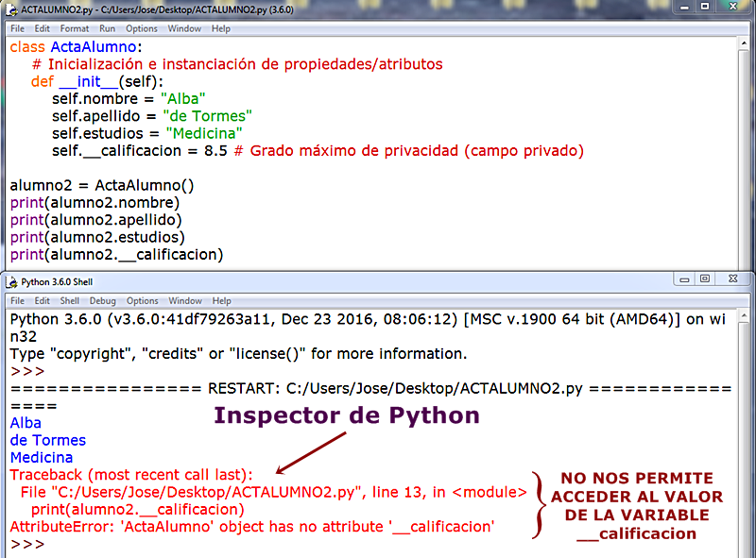Click 'print(alumno2.apellido)' line
Image resolution: width=756 pixels, height=558 pixels.
coord(96,220)
